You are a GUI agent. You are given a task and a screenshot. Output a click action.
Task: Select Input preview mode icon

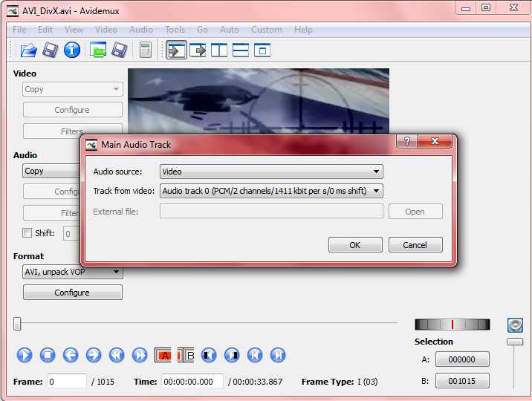coord(176,50)
